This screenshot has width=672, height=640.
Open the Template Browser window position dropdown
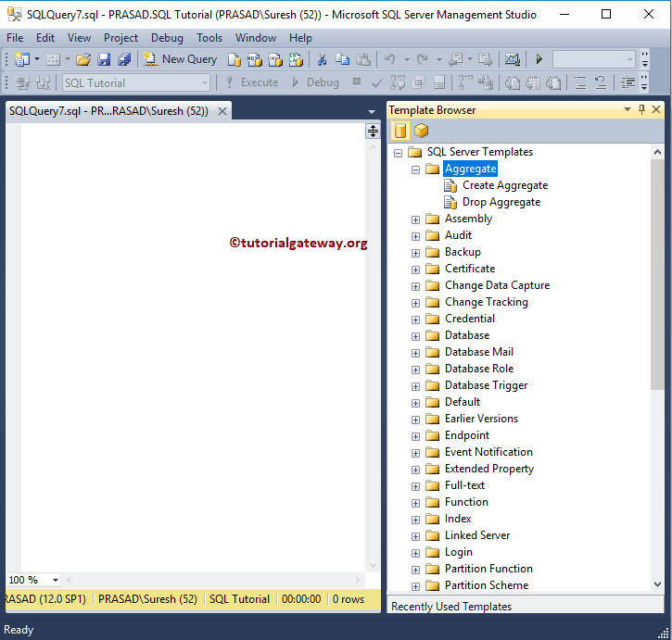pyautogui.click(x=628, y=109)
